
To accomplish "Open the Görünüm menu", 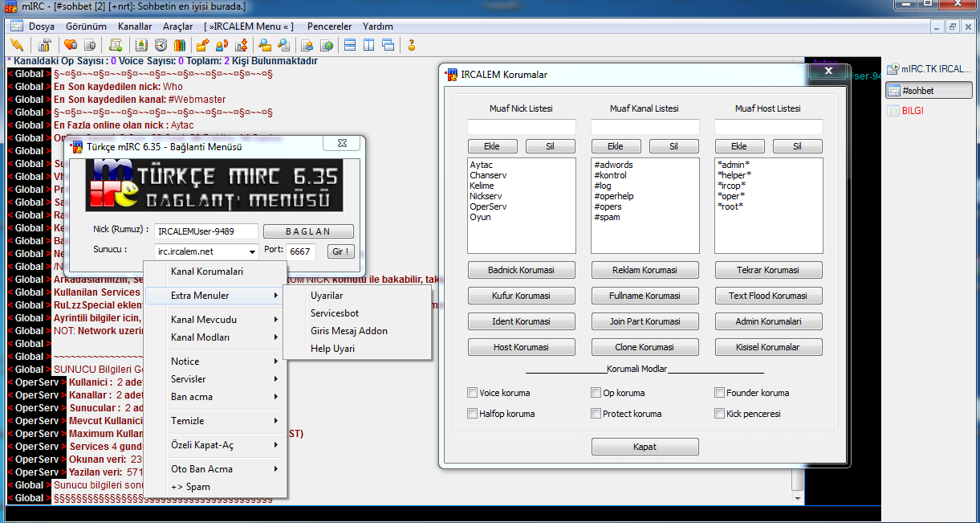I will point(86,27).
